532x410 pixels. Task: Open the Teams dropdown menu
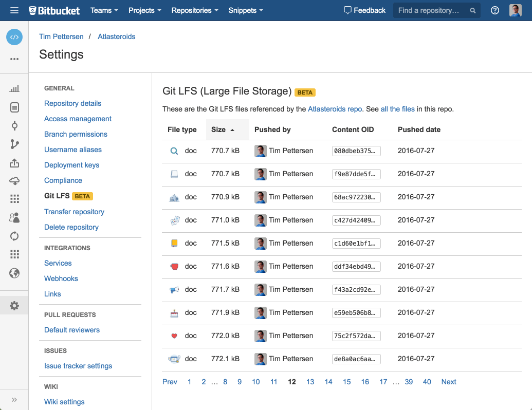pos(104,10)
